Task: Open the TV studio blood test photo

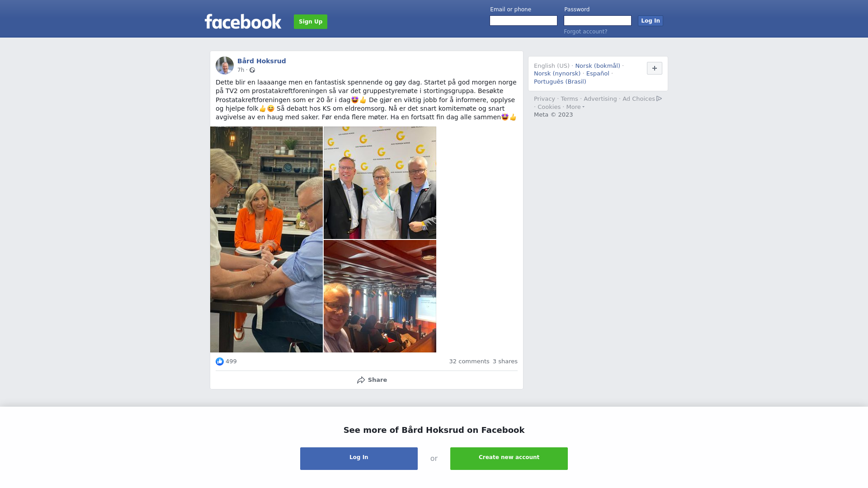Action: pos(266,239)
